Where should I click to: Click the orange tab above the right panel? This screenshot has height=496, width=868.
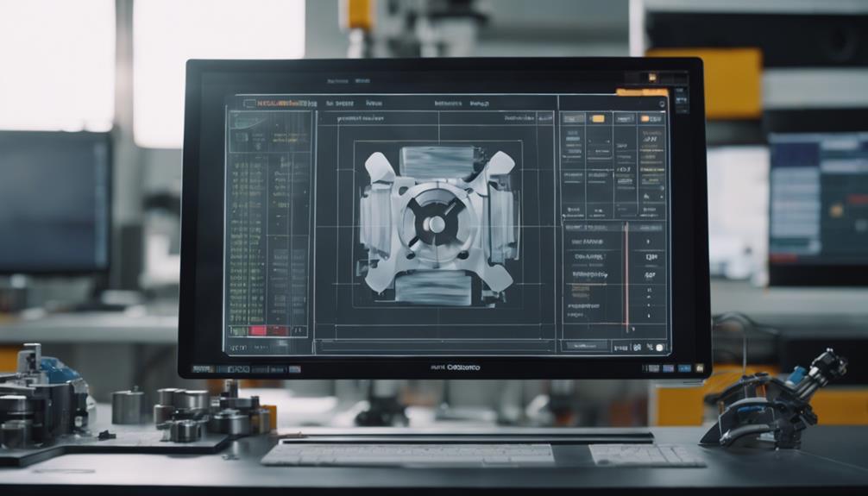pos(642,91)
